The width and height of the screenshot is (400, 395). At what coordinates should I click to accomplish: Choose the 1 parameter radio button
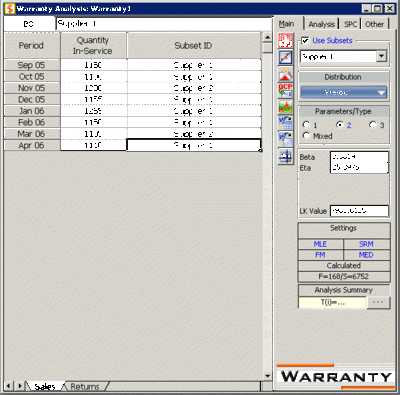pos(306,125)
